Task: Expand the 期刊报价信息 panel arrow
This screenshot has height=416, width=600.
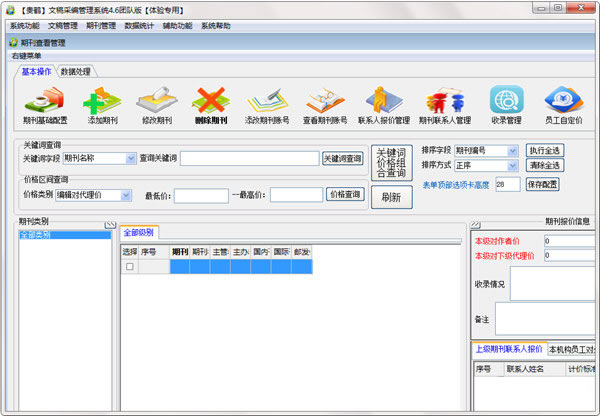Action: 475,224
